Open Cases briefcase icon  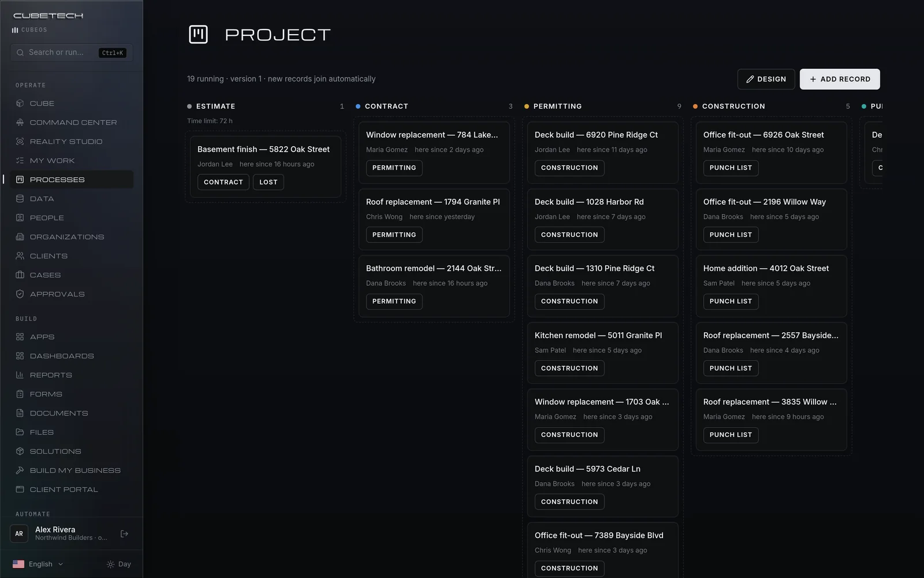click(20, 275)
